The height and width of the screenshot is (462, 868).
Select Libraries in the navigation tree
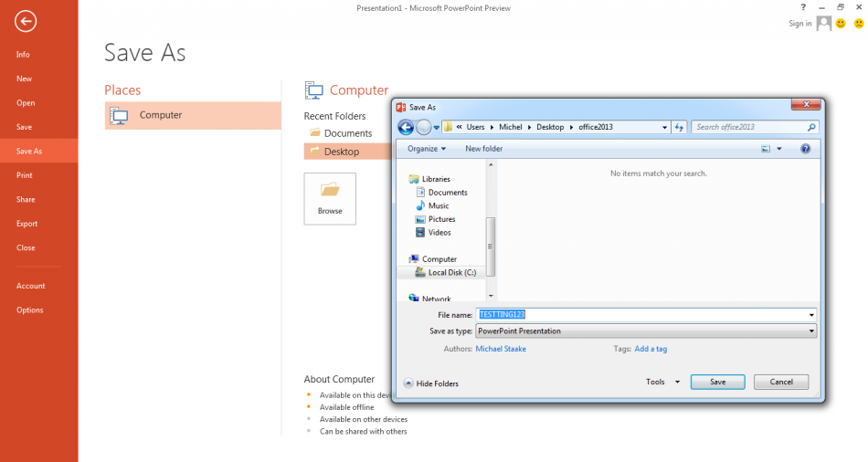point(436,179)
